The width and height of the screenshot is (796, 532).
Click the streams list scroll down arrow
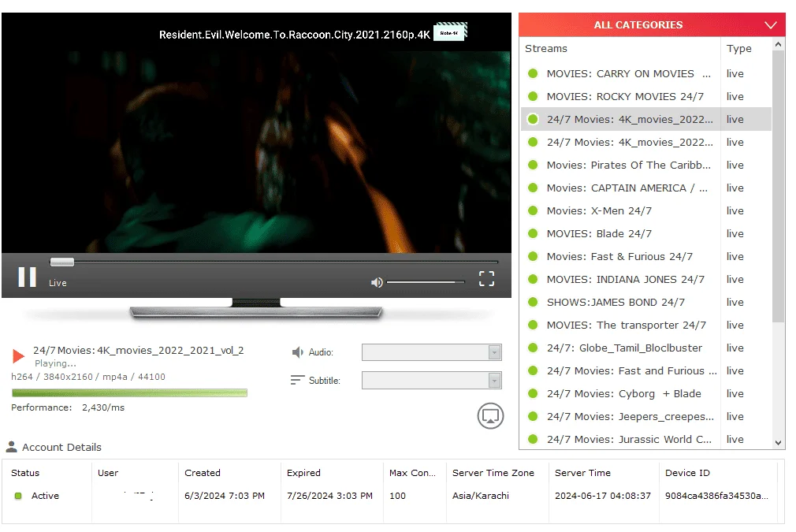778,443
